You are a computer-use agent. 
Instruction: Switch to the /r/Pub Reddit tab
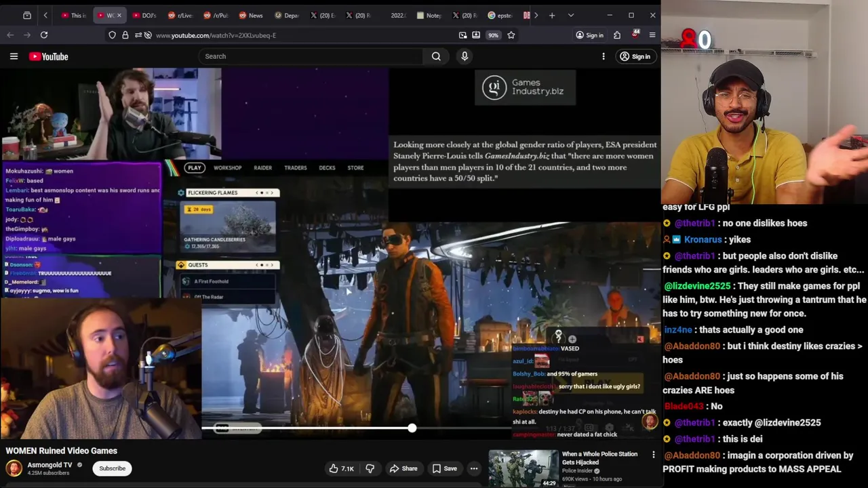[216, 15]
